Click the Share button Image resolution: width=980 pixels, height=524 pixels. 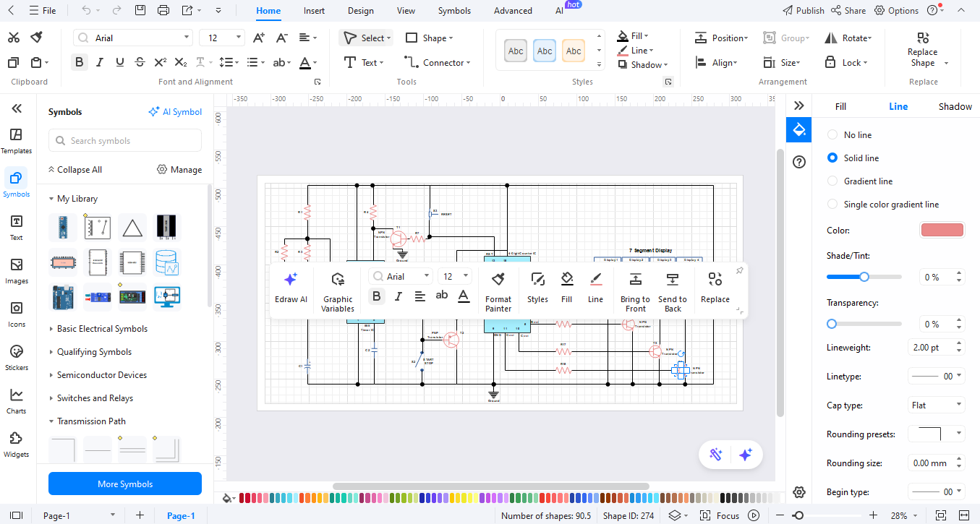pos(848,10)
